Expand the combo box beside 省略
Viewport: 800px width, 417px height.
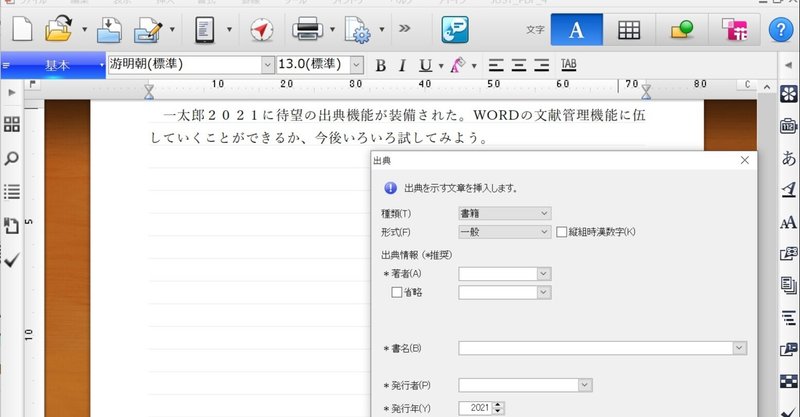click(544, 292)
